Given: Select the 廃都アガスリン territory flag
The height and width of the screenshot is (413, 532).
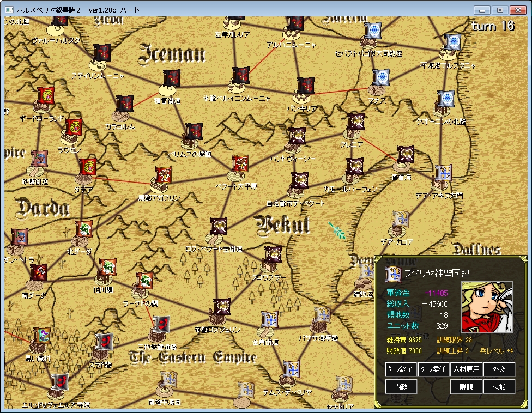Looking at the screenshot, I should click(163, 175).
